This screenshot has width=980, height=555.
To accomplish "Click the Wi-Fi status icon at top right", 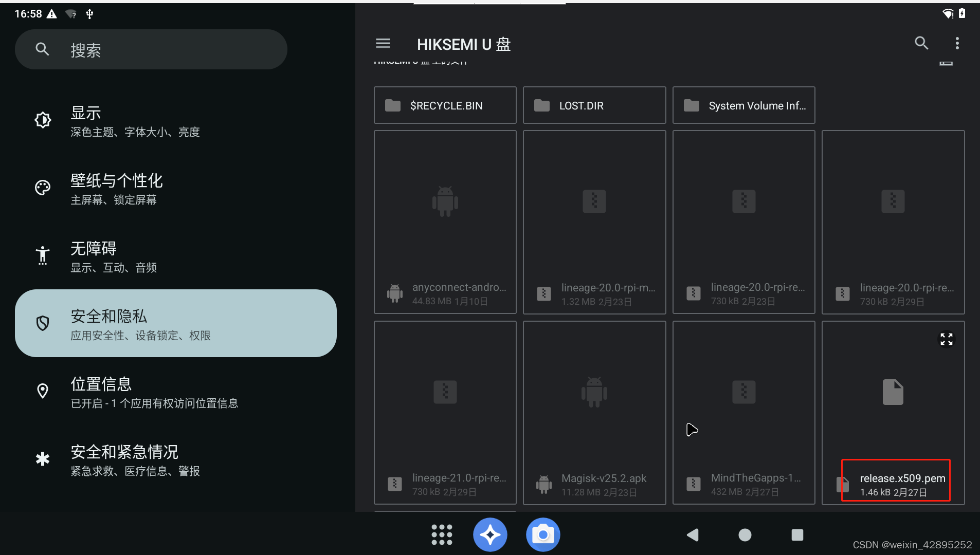I will 948,14.
